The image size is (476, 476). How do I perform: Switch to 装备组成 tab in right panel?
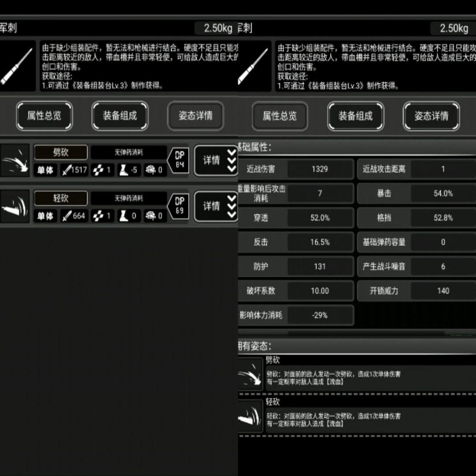(x=356, y=116)
